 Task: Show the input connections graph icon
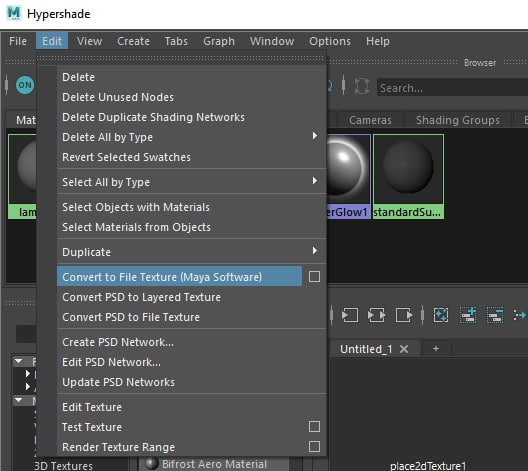350,315
